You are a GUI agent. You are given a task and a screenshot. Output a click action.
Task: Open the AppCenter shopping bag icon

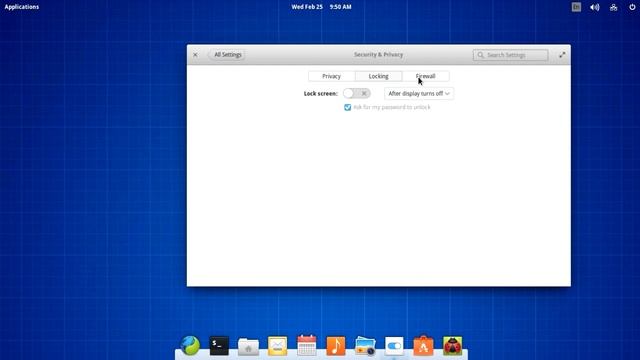click(x=423, y=345)
